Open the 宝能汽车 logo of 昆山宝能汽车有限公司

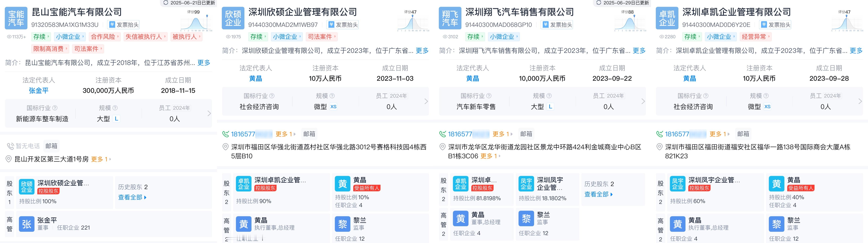[16, 18]
